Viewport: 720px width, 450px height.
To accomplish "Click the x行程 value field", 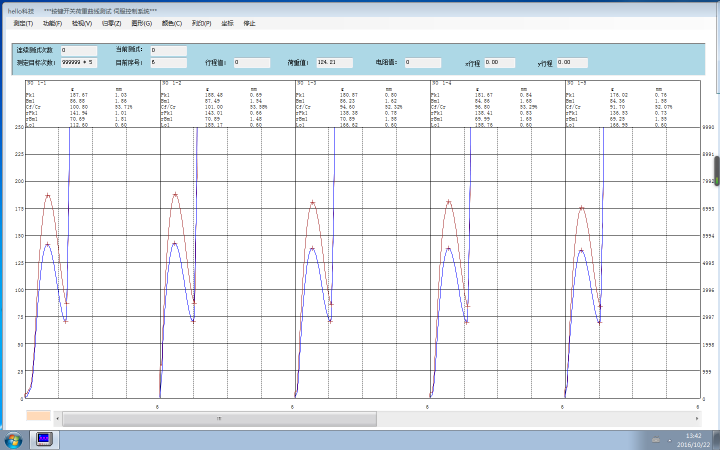I will pyautogui.click(x=499, y=62).
